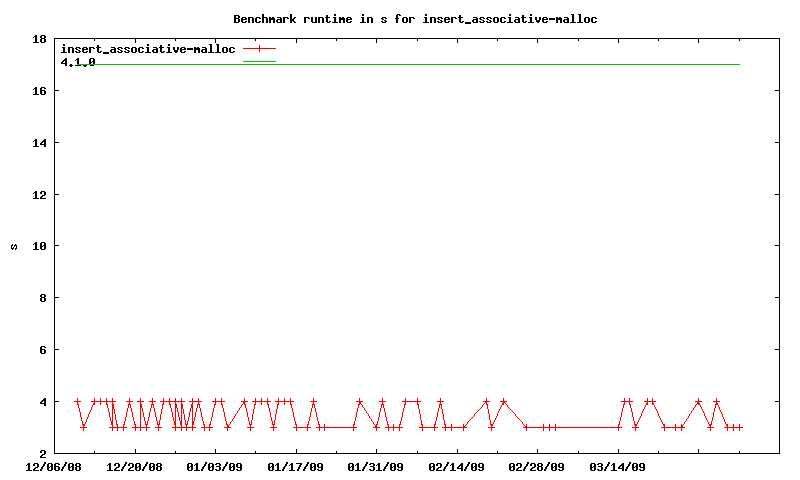Screen dimensions: 800x480
Task: Select the 01/03/09 date label
Action: coord(214,467)
